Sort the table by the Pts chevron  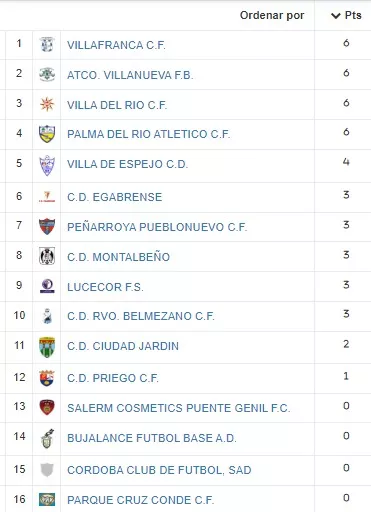[335, 16]
